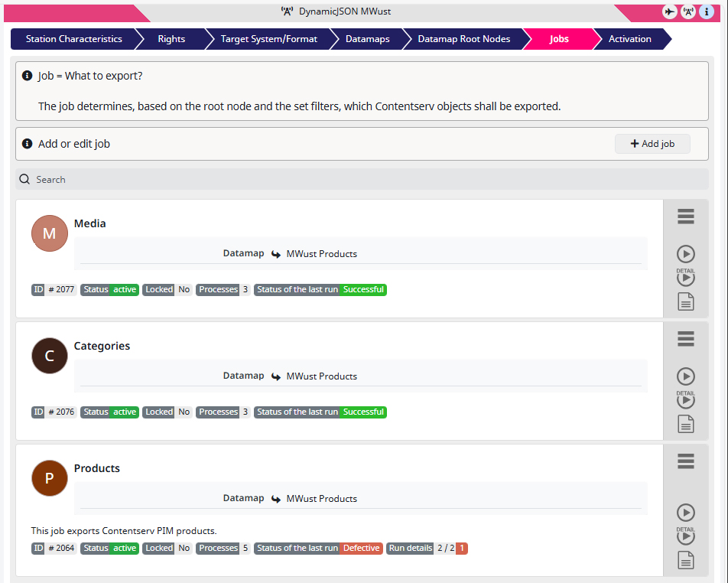Click the 'Locked No' badge of Media job
Screen dimensions: 728x583
[x=167, y=289]
